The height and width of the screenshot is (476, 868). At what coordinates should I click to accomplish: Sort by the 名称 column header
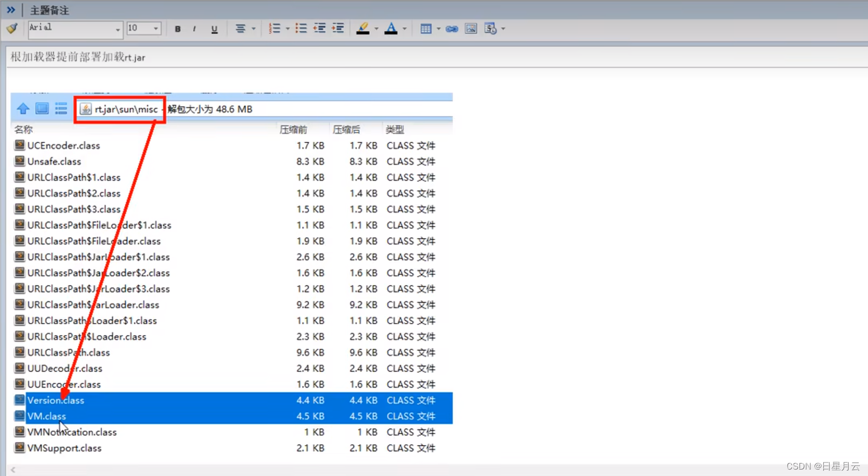[x=24, y=129]
